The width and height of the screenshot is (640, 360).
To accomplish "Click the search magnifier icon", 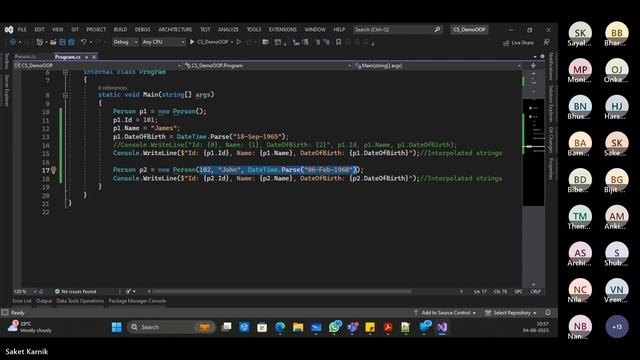I will 437,29.
